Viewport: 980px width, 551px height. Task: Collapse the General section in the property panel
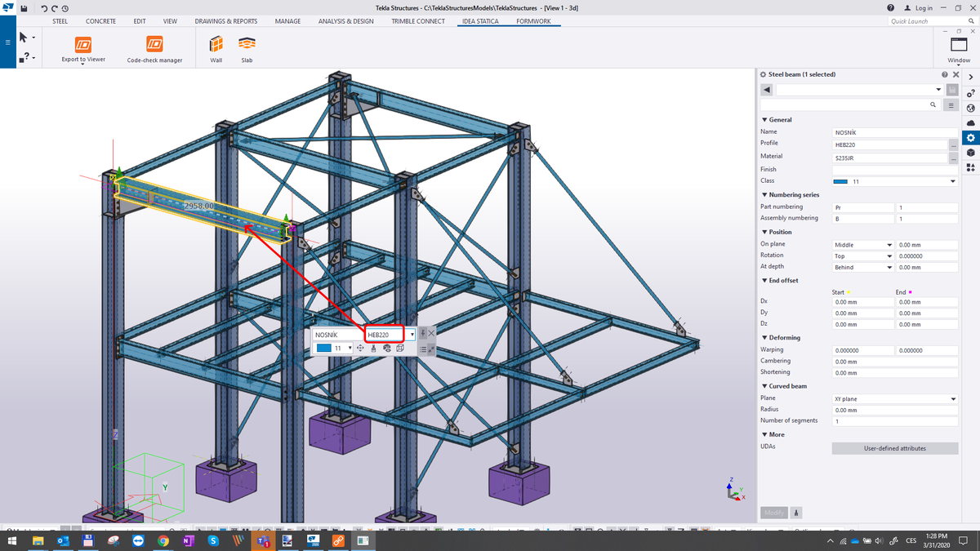pyautogui.click(x=764, y=119)
